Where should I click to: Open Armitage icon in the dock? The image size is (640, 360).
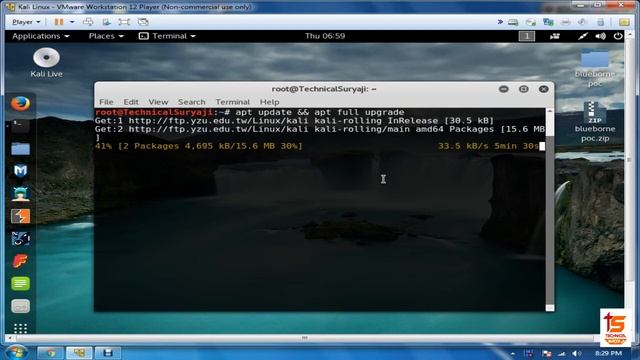[x=20, y=193]
